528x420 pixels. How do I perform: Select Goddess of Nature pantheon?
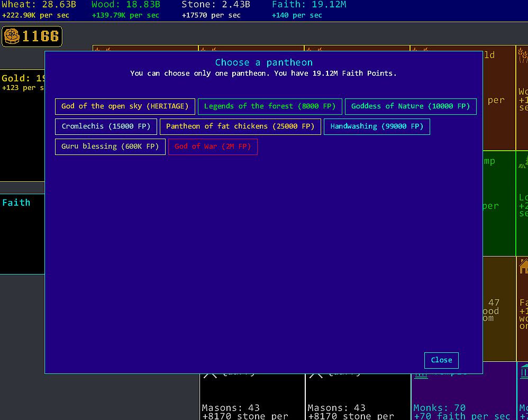point(411,106)
